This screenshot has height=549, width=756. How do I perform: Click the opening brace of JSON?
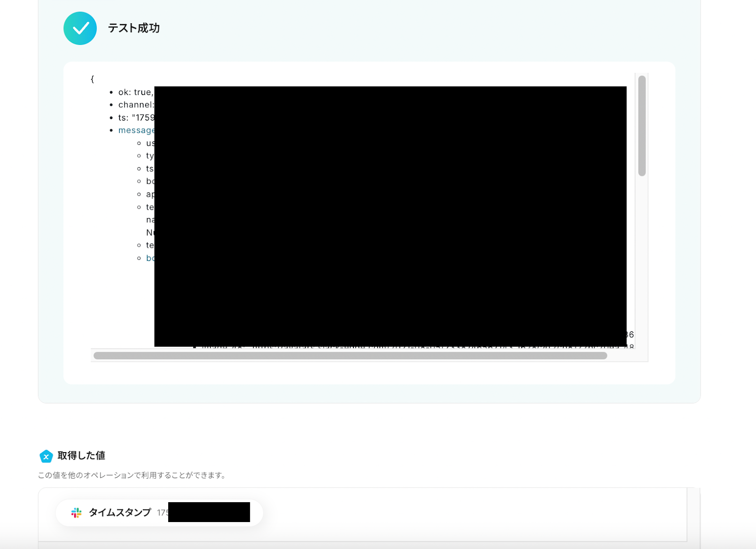tap(92, 79)
